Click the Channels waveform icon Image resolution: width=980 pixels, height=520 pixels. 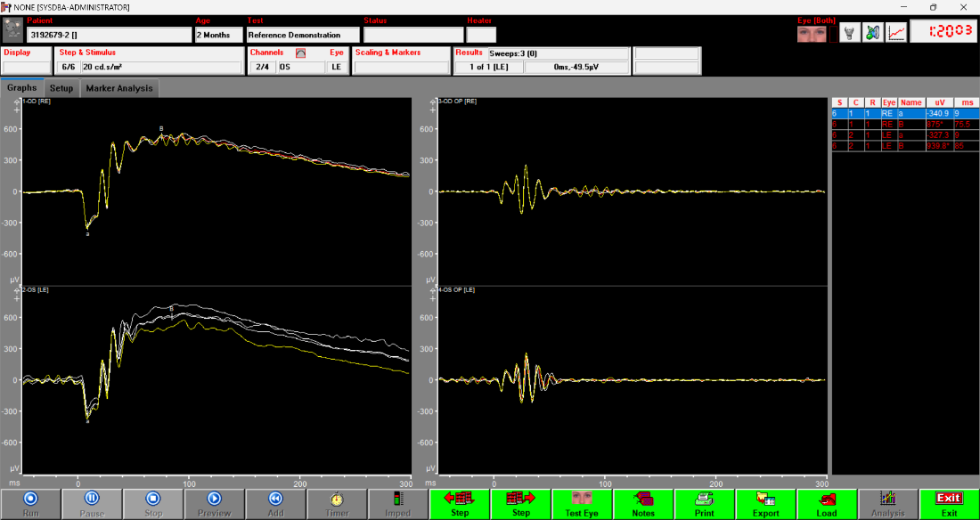tap(300, 53)
